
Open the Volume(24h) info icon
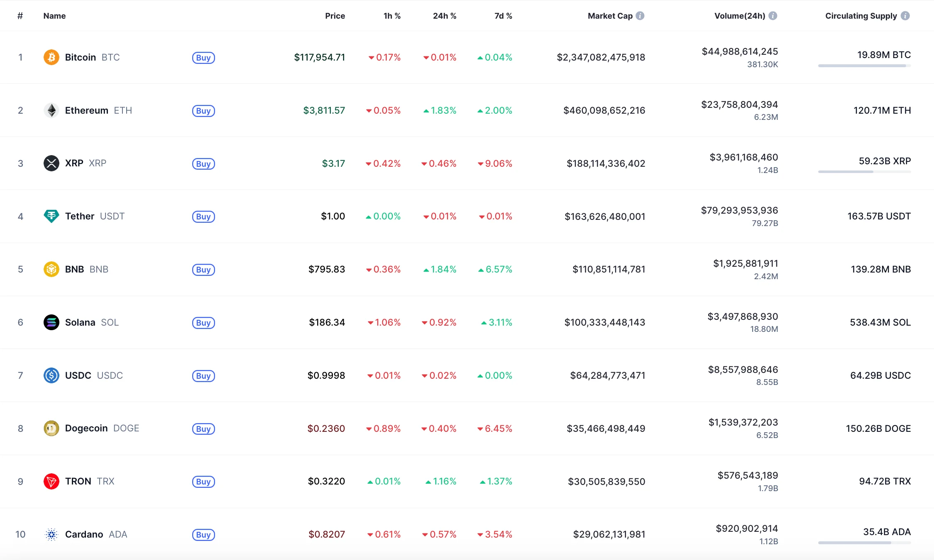pyautogui.click(x=773, y=16)
